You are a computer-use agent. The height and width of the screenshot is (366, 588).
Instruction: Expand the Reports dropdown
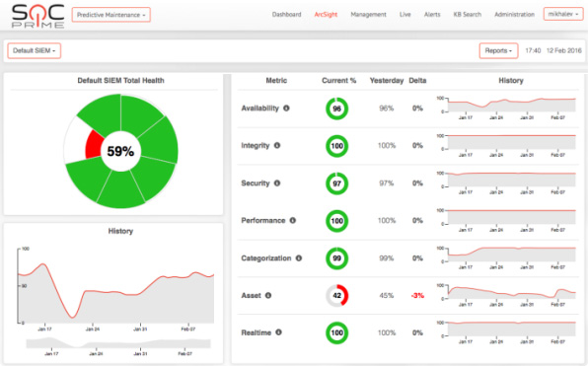coord(498,50)
